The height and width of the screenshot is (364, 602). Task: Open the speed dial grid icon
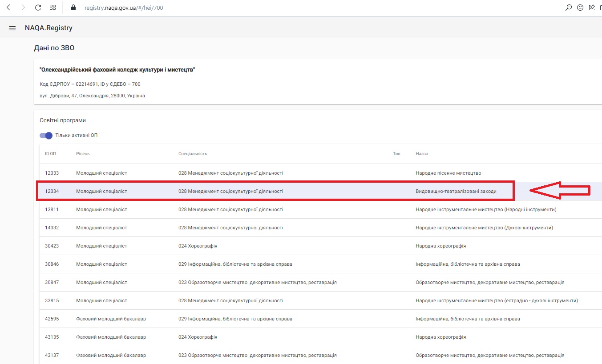pos(53,8)
